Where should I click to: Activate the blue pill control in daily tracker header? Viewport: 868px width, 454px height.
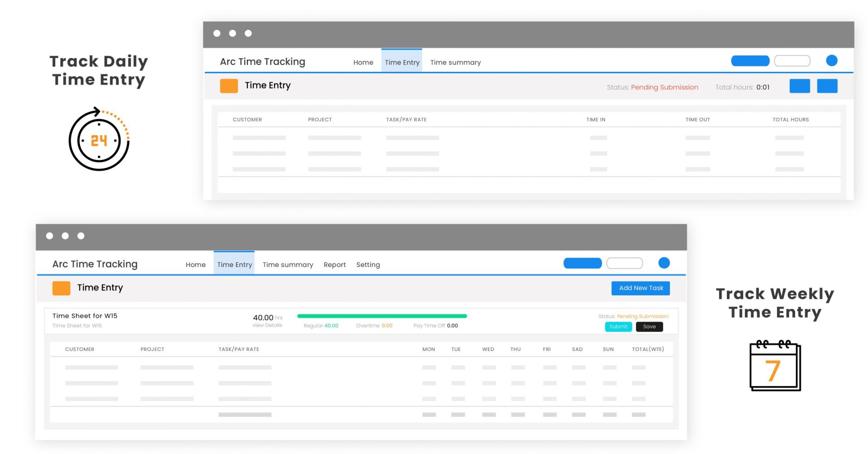(750, 61)
